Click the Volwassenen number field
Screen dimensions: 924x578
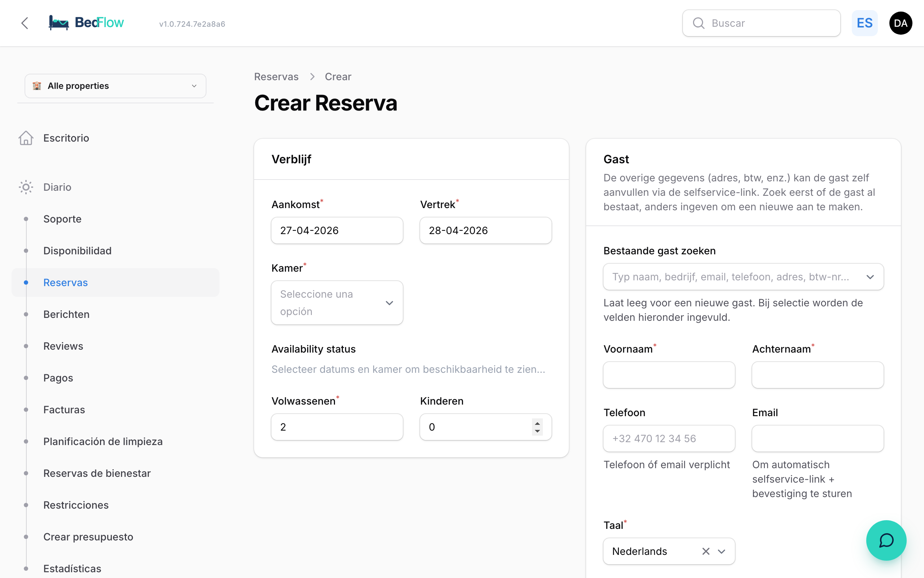pyautogui.click(x=337, y=427)
